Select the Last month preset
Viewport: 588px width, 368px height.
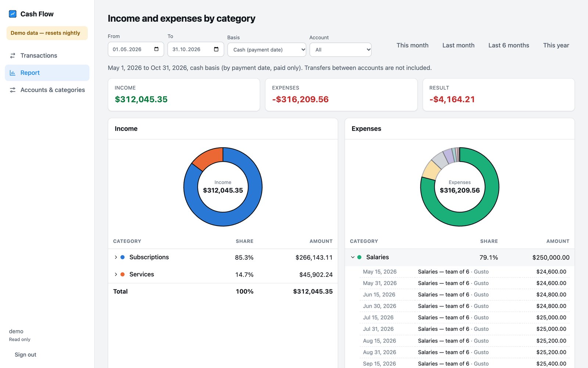point(458,45)
